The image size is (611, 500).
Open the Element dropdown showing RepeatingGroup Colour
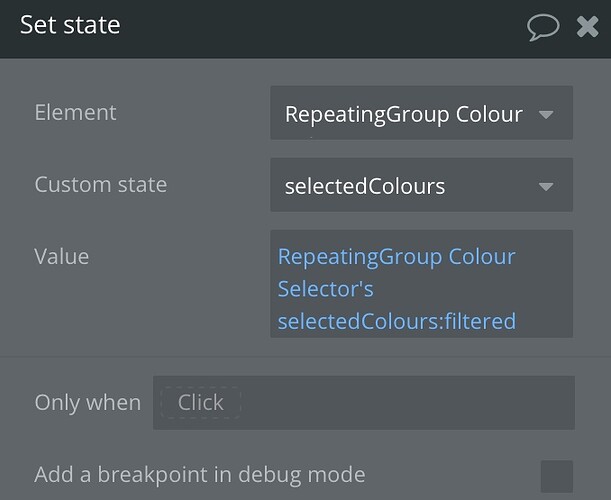(403, 114)
